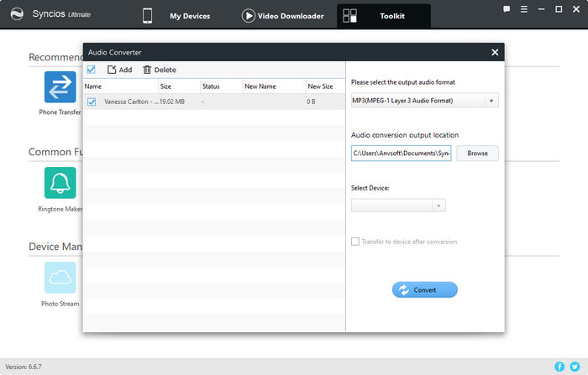Viewport: 588px width, 375px height.
Task: Click the Convert button
Action: pyautogui.click(x=425, y=290)
